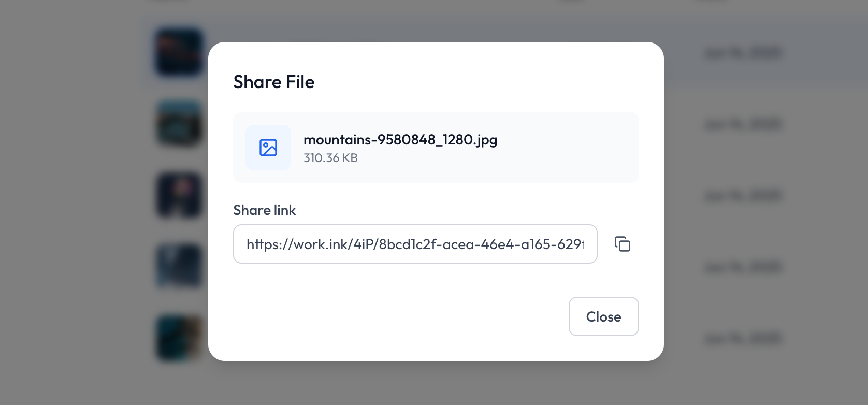The image size is (868, 405).
Task: Click the blurred blue-gray thumbnail
Action: coord(179,267)
